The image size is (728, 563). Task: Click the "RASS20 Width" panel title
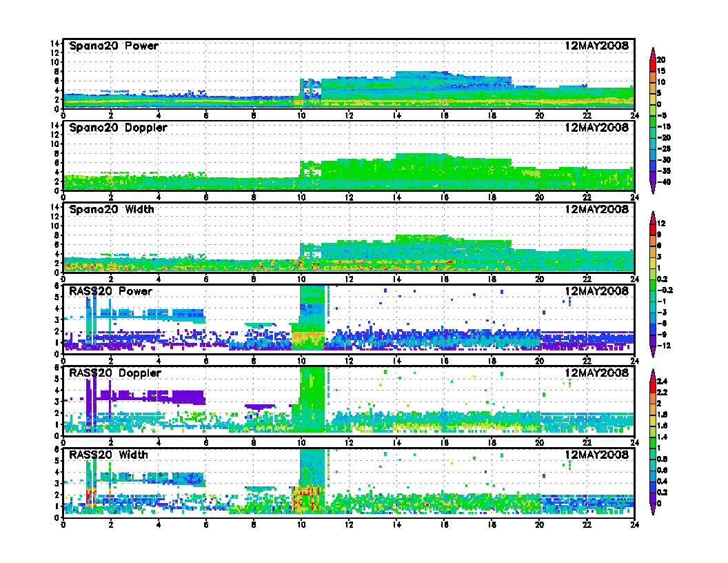pyautogui.click(x=108, y=455)
